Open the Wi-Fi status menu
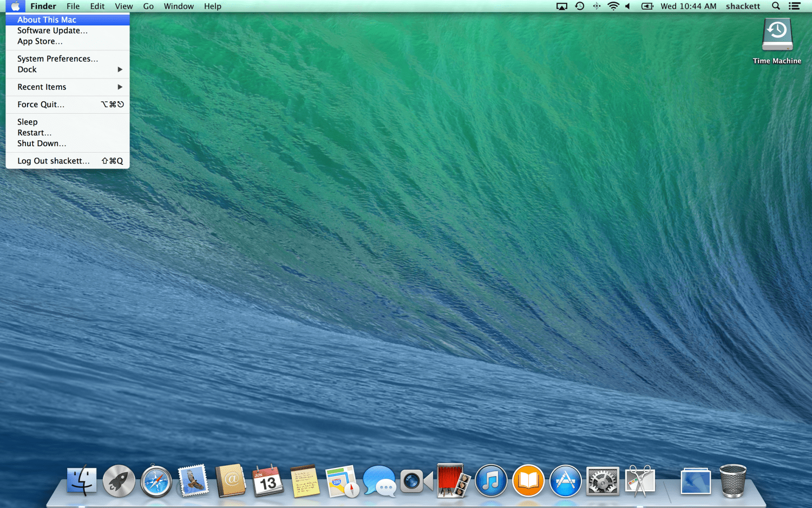Image resolution: width=812 pixels, height=508 pixels. click(613, 6)
